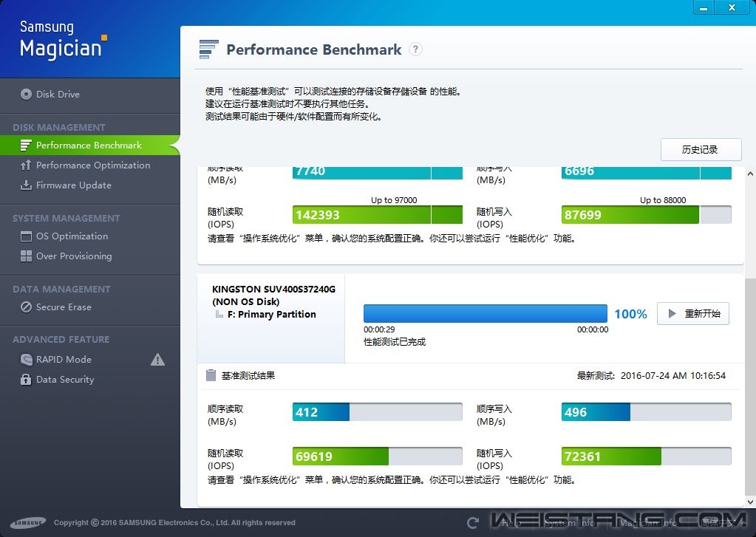Viewport: 756px width, 537px height.
Task: Click the results scrollbar down arrow
Action: tap(750, 502)
